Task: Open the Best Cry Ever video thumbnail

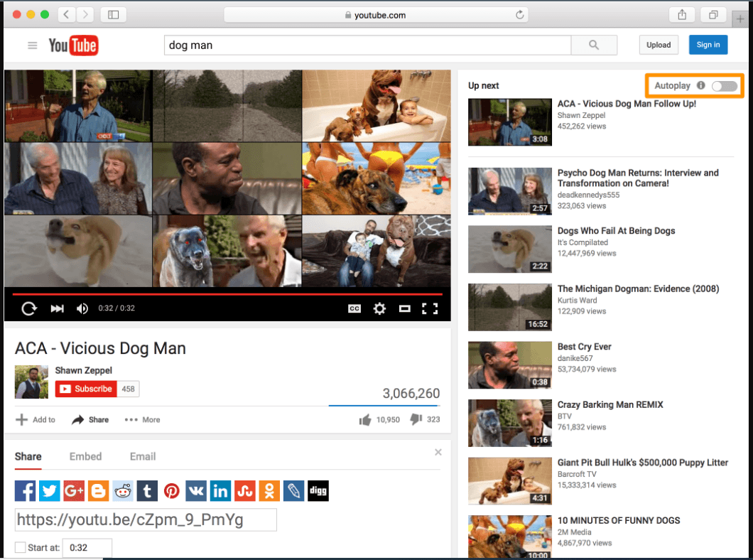Action: tap(509, 365)
